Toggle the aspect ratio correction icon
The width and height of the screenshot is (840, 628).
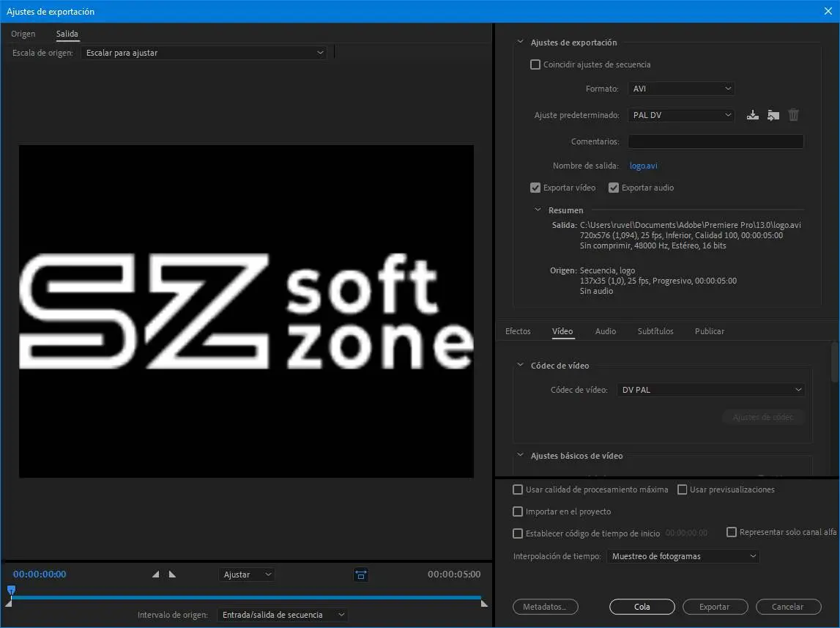[x=360, y=575]
